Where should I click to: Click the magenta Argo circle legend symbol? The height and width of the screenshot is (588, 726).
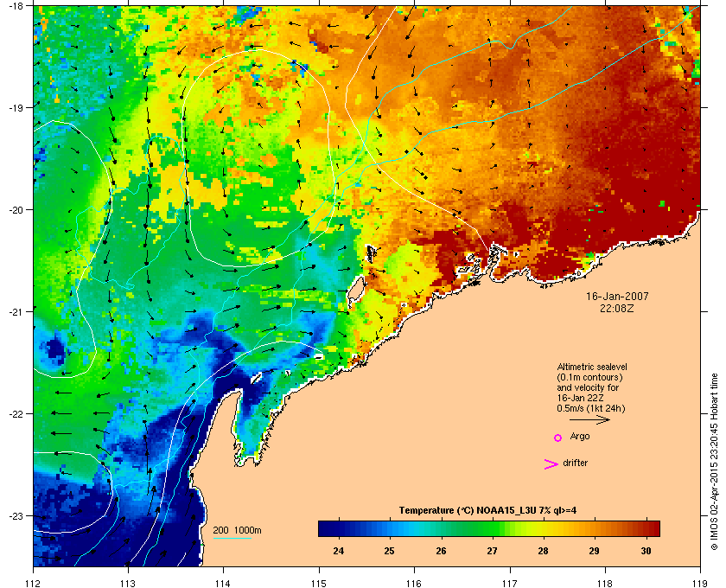click(x=558, y=438)
